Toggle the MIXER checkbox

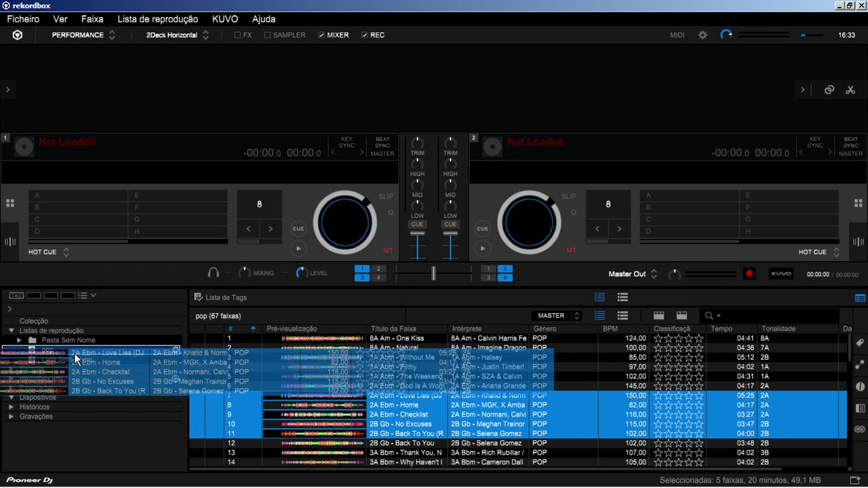tap(321, 35)
